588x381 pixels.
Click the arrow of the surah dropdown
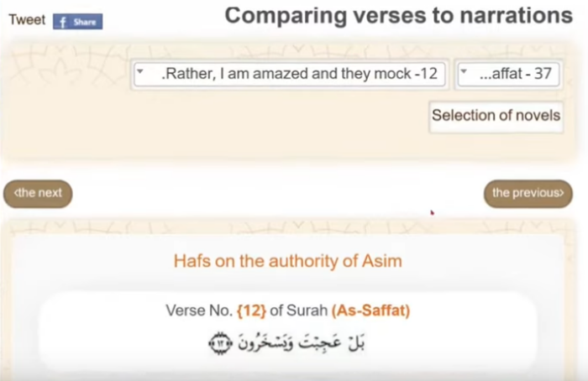pos(464,70)
